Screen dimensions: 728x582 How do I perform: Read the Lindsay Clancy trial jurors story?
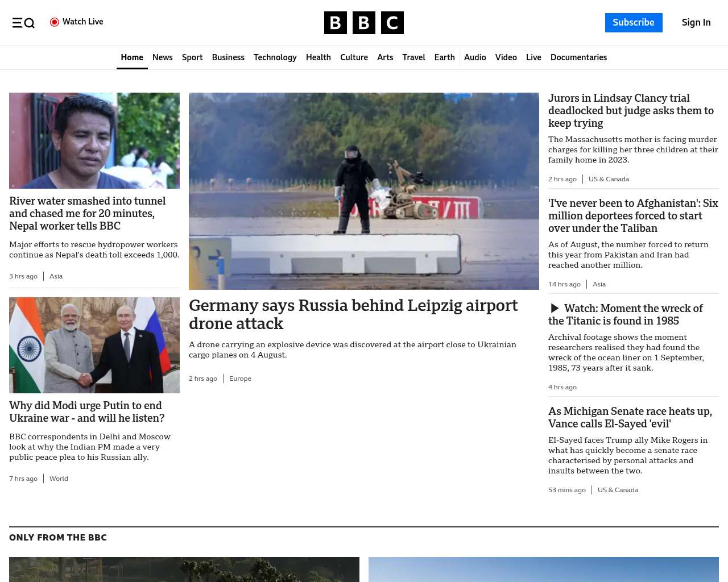coord(631,111)
